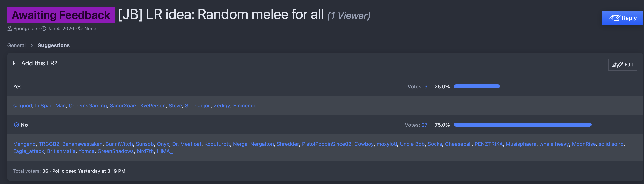Viewport: 644px width, 184px height.
Task: Open the Spongejoe author link
Action: coord(25,29)
